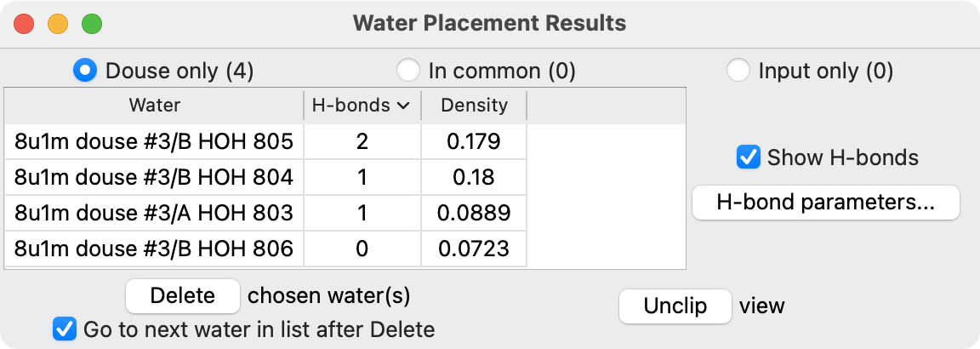This screenshot has height=349, width=980.
Task: Minimize the window with yellow button
Action: click(x=58, y=23)
